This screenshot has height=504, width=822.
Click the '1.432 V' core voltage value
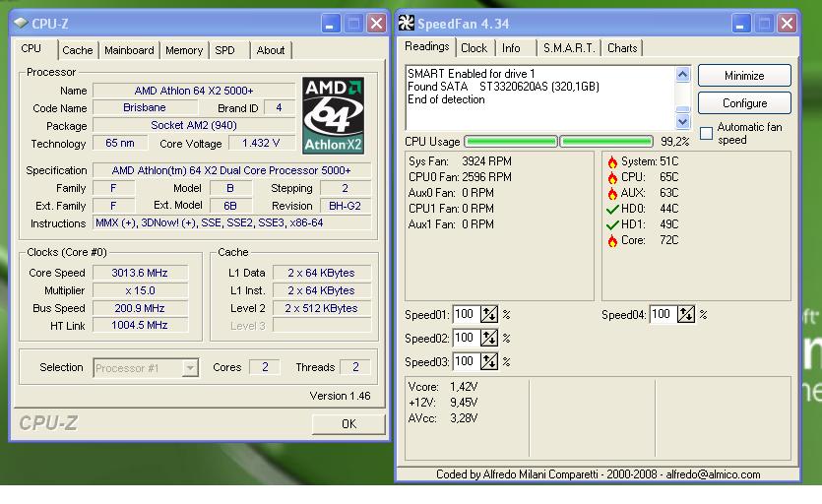pyautogui.click(x=261, y=143)
